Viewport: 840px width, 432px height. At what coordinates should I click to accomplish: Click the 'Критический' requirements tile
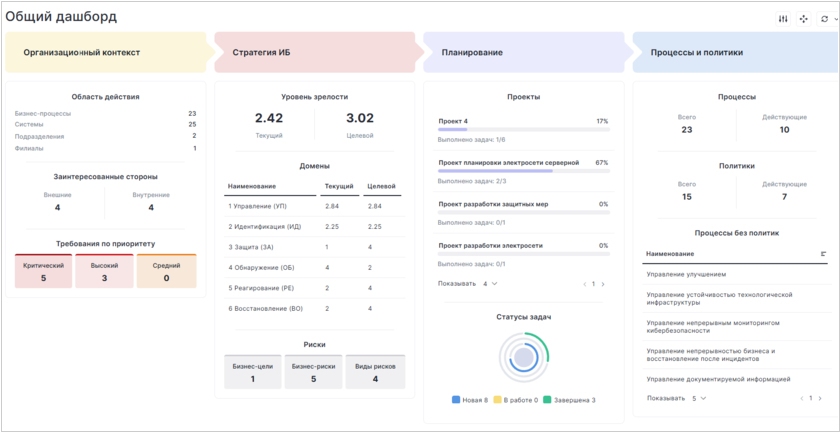(x=43, y=272)
